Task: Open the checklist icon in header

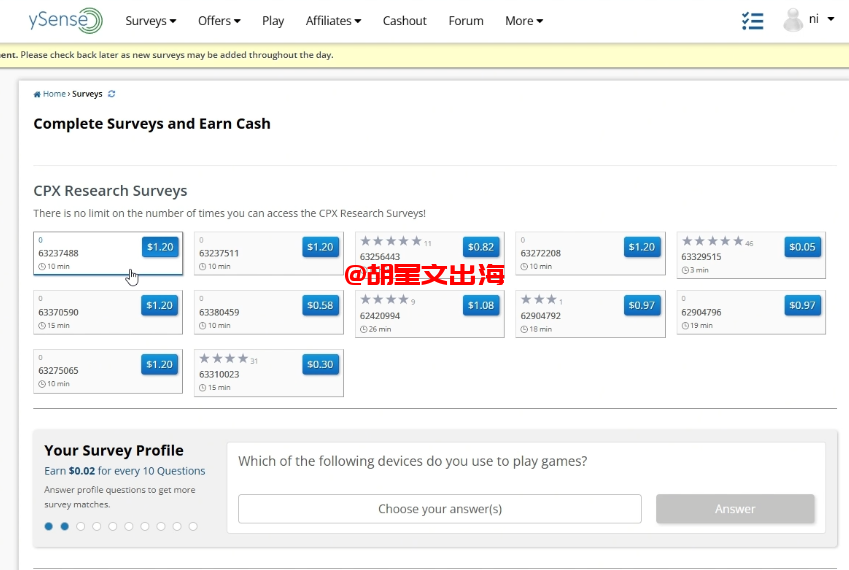Action: coord(752,21)
